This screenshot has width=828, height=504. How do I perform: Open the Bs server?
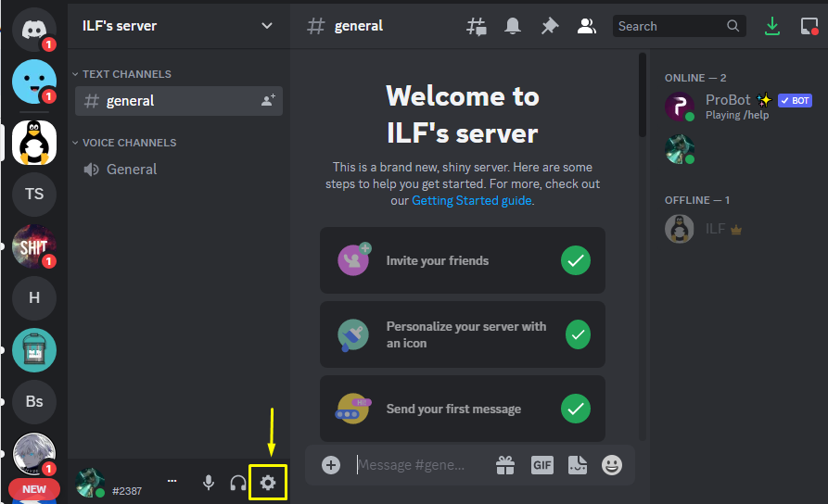(x=33, y=401)
